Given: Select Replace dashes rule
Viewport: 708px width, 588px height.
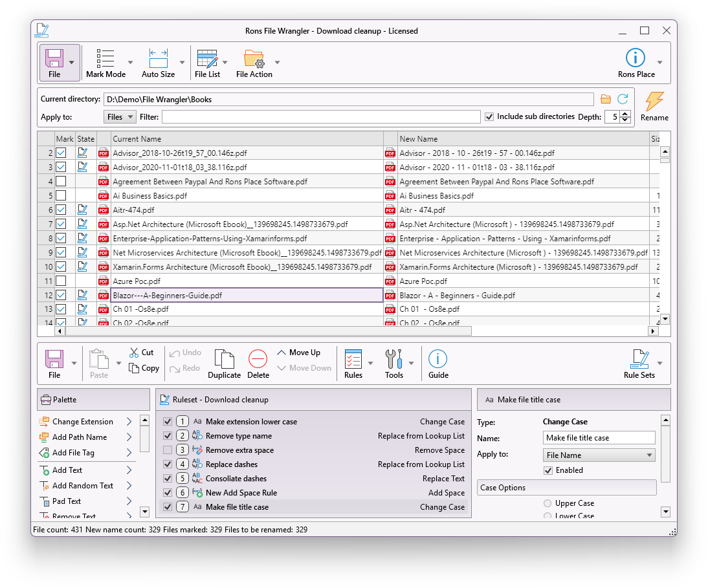Looking at the screenshot, I should click(x=313, y=464).
